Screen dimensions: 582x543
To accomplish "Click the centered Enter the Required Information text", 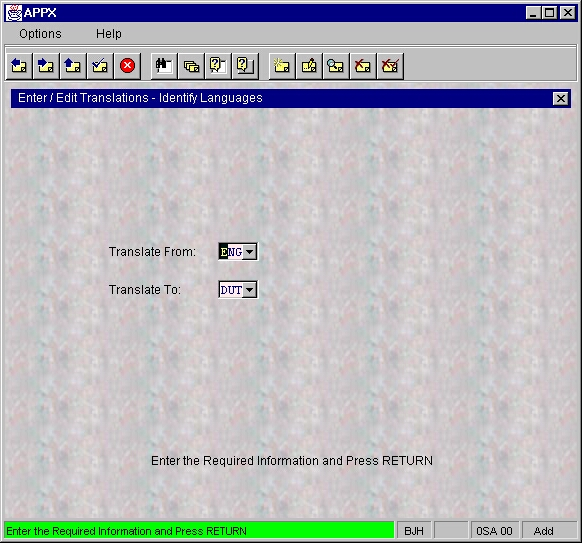I will (292, 461).
